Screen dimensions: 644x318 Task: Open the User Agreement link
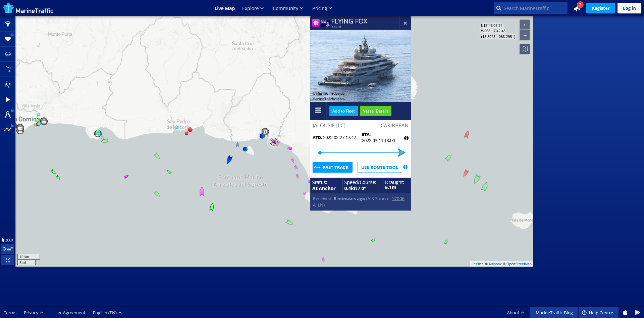69,313
